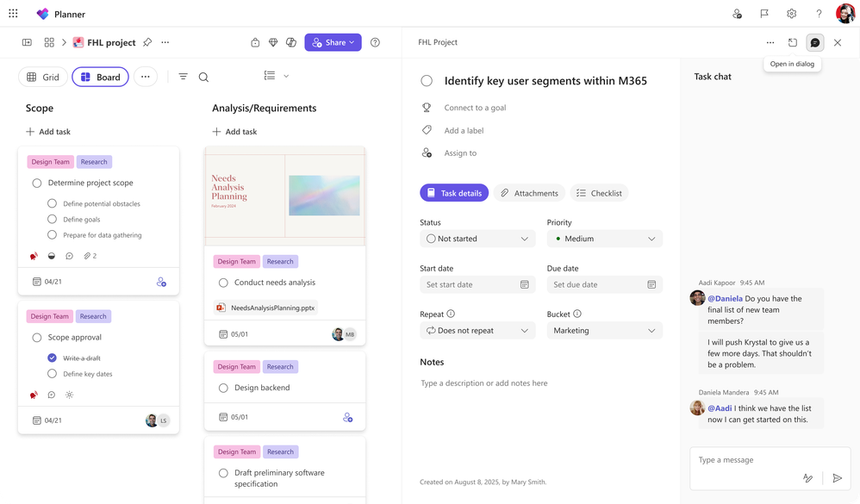Switch to the Checklist tab

coord(599,193)
